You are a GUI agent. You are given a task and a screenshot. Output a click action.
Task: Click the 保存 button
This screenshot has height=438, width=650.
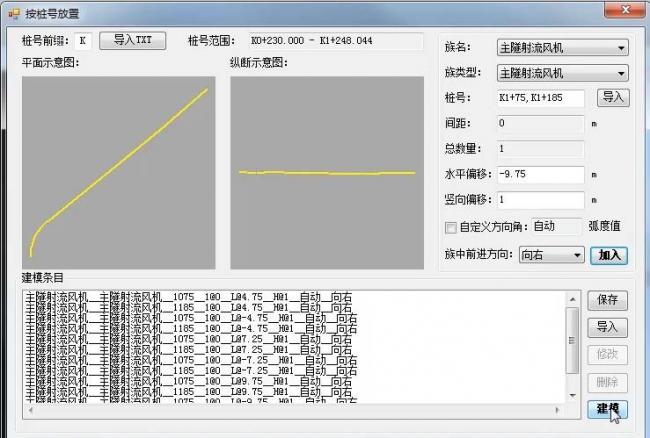607,300
